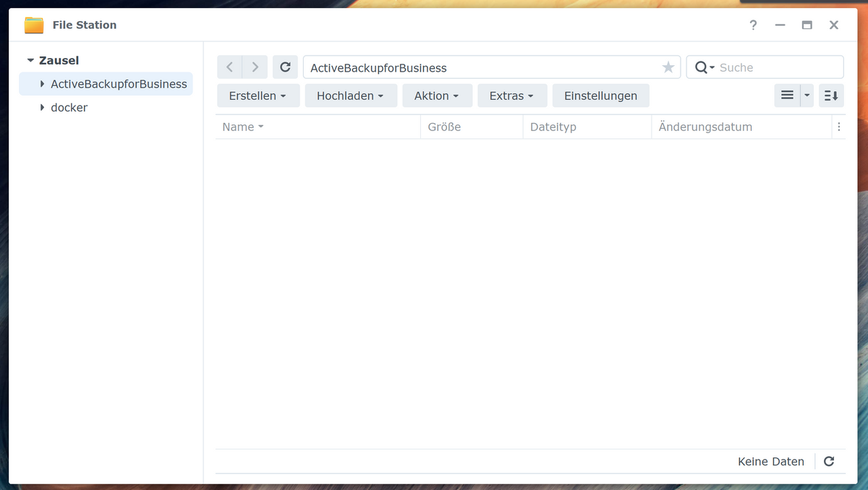The width and height of the screenshot is (868, 490).
Task: Select the docker folder in the tree
Action: (x=69, y=107)
